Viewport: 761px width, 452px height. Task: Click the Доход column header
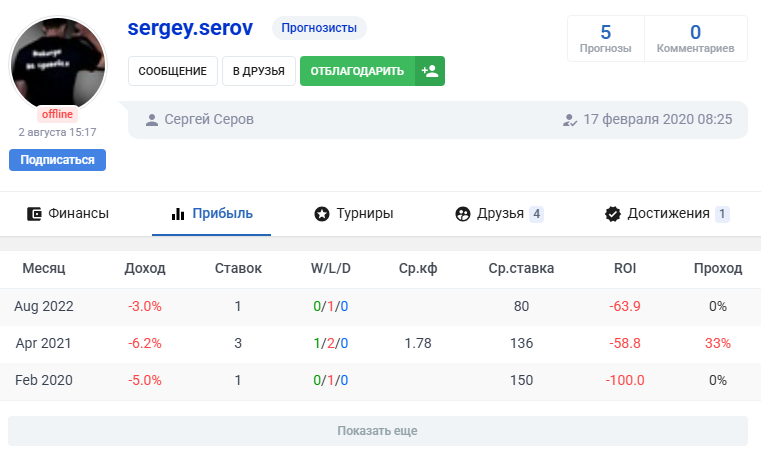pos(145,268)
